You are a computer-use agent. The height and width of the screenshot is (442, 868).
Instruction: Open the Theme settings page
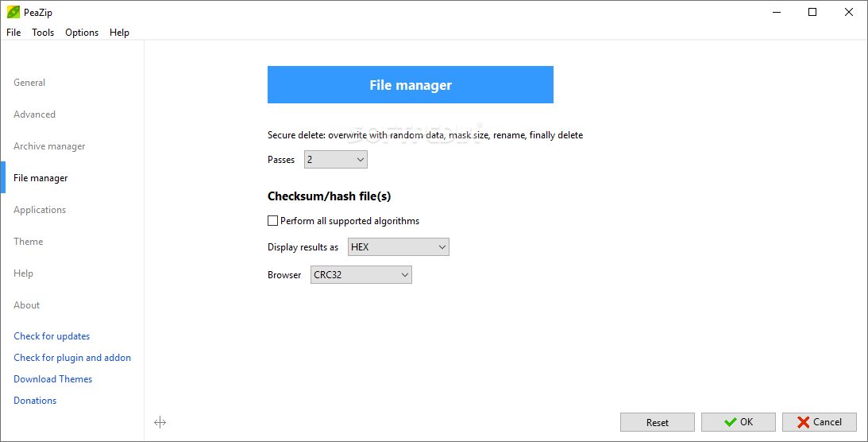pos(29,242)
